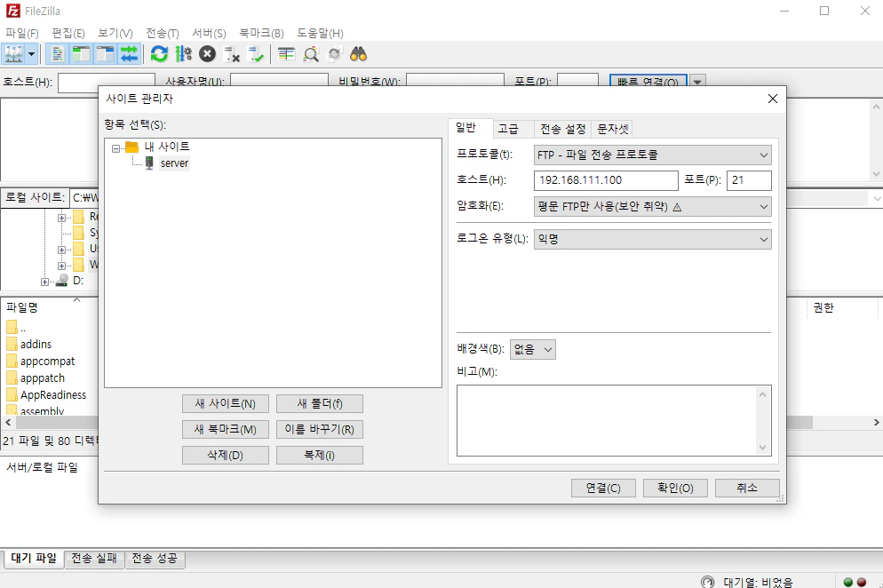Screen dimensions: 883x588
Task: Open the 배경색 background color dropdown
Action: tap(533, 350)
